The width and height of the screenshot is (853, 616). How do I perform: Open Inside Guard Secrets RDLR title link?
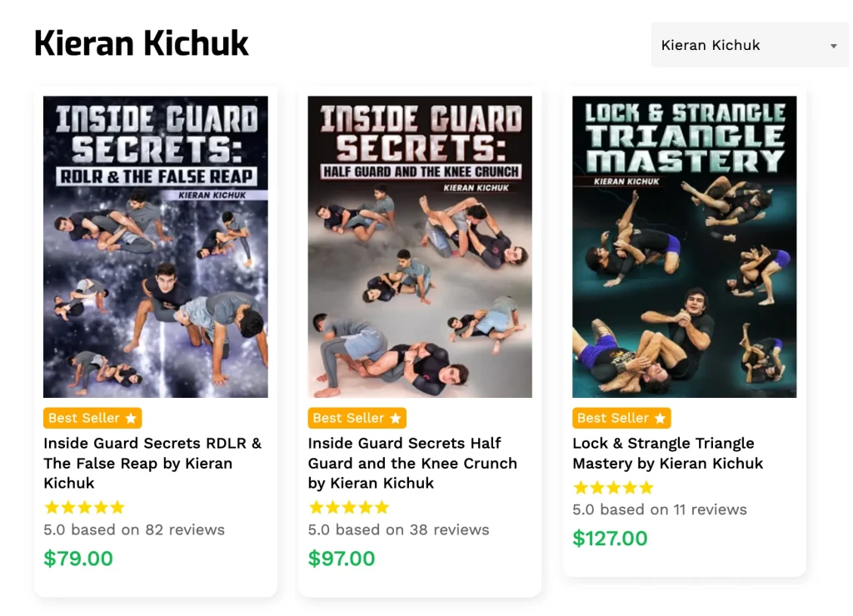152,463
